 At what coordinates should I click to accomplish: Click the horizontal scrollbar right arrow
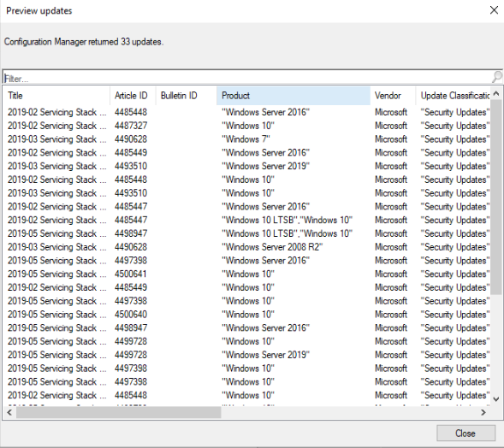[x=483, y=412]
